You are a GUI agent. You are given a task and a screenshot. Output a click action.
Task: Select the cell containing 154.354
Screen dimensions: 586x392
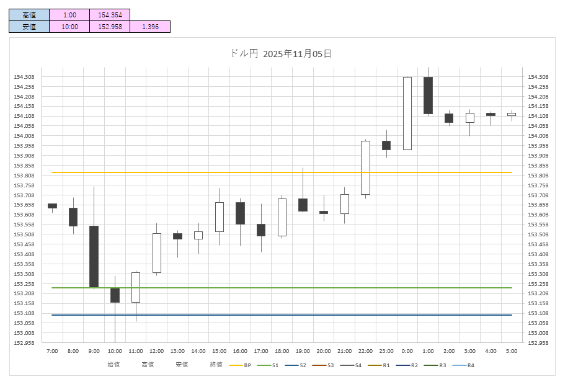(110, 15)
